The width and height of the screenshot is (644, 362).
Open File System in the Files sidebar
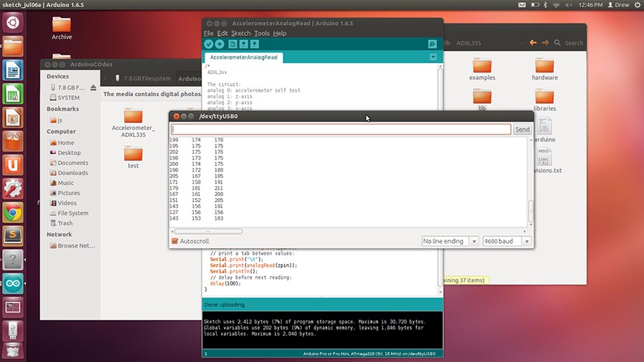[69, 213]
